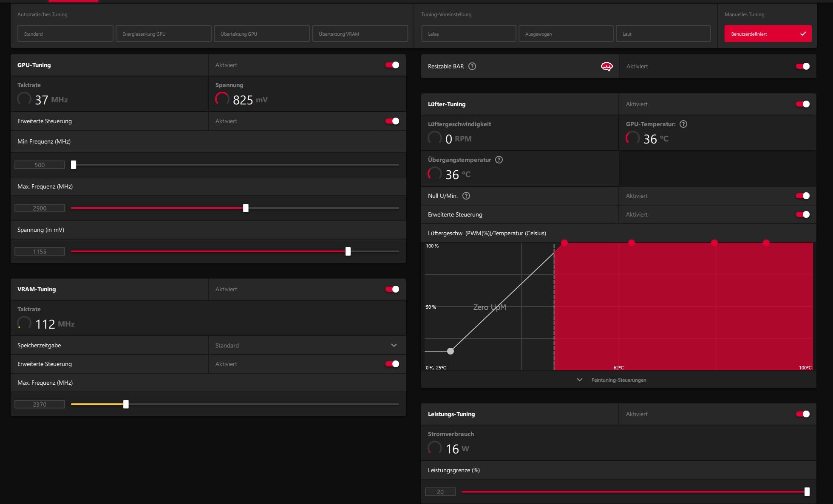Click the Min Frequenz value field 500
833x504 pixels.
[40, 165]
